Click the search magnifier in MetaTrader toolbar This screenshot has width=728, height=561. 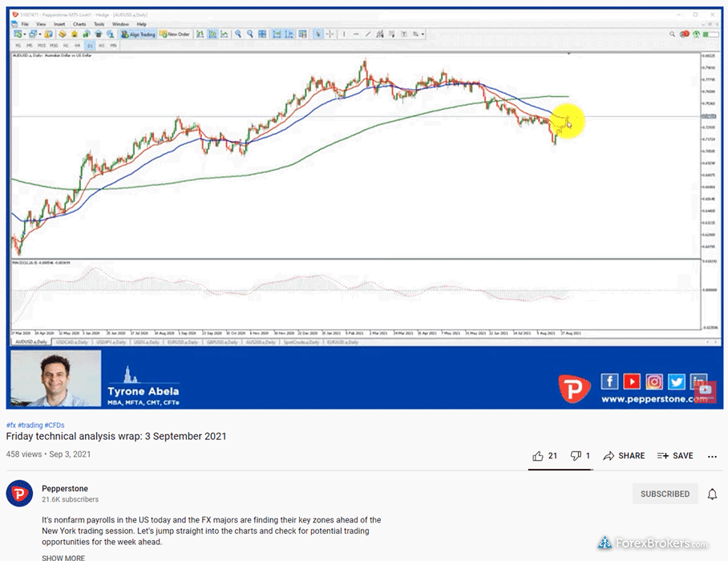[672, 34]
